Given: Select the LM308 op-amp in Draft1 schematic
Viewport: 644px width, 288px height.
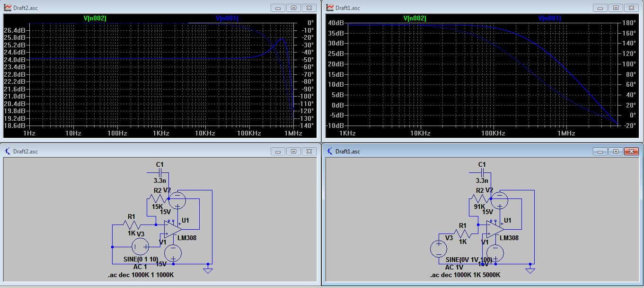Looking at the screenshot, I should click(x=494, y=229).
